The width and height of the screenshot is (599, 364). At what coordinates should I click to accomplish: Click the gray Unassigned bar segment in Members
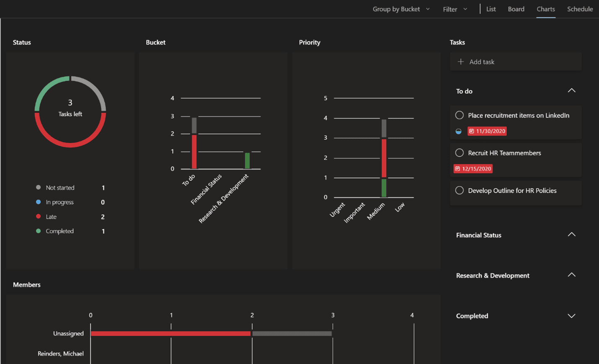[x=292, y=333]
